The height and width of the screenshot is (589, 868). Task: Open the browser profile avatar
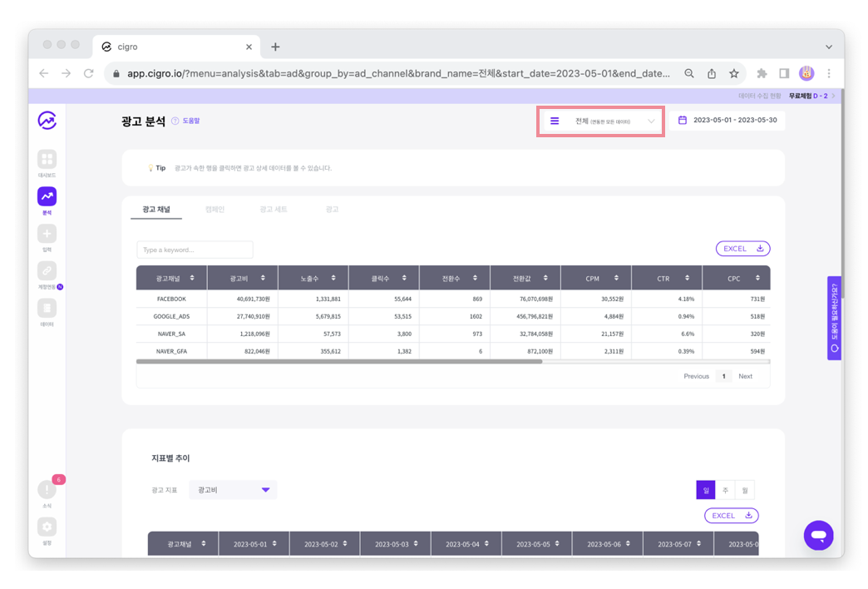pos(806,73)
